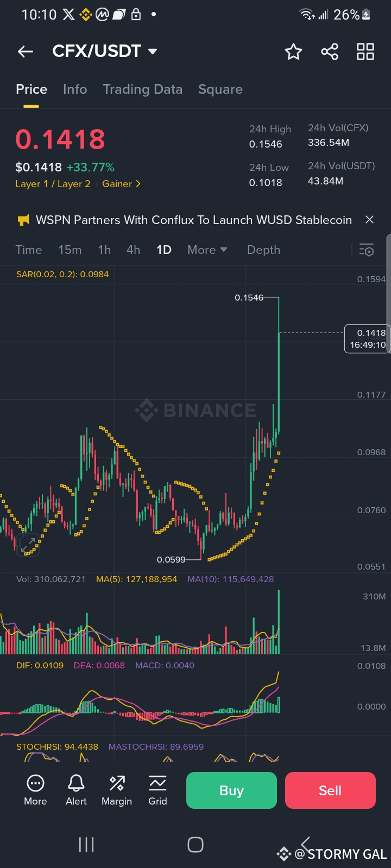Tap the announcement megaphone icon
The image size is (391, 868).
pos(23,220)
